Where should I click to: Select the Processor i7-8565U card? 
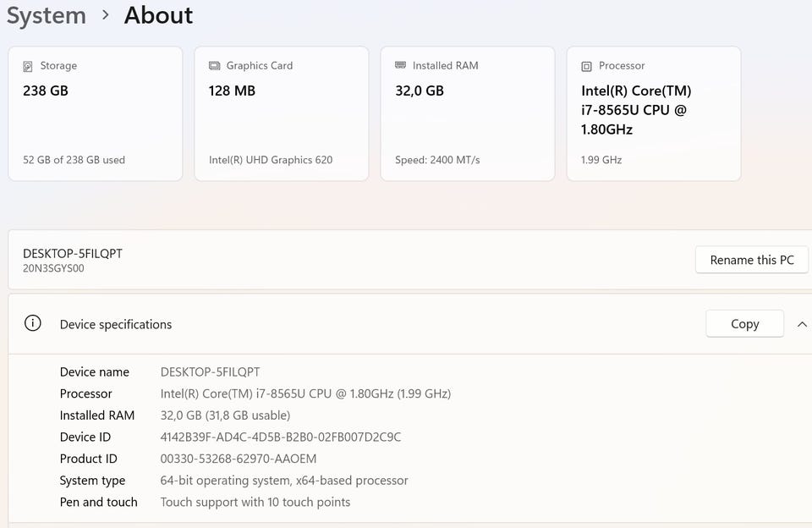pos(653,114)
